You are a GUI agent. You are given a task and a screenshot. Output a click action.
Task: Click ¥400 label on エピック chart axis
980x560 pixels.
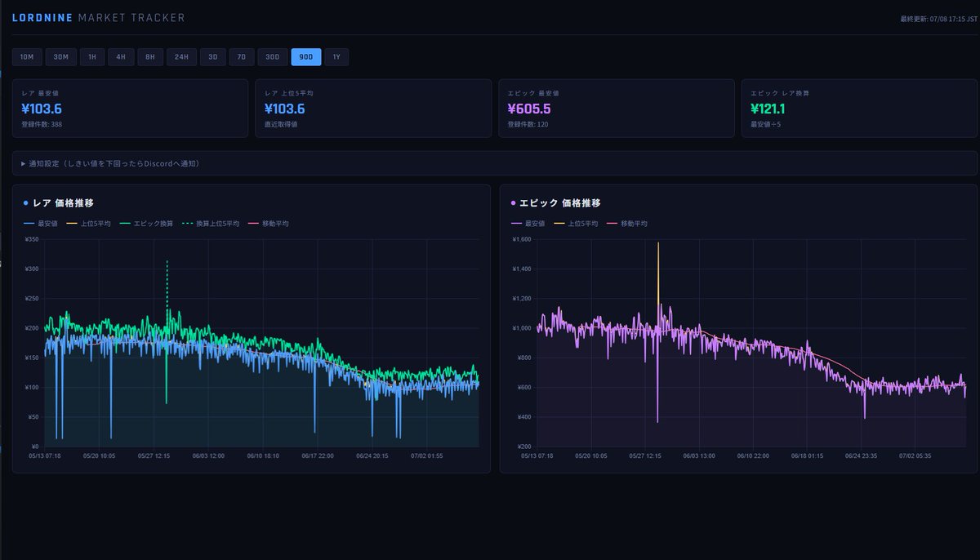pos(523,416)
